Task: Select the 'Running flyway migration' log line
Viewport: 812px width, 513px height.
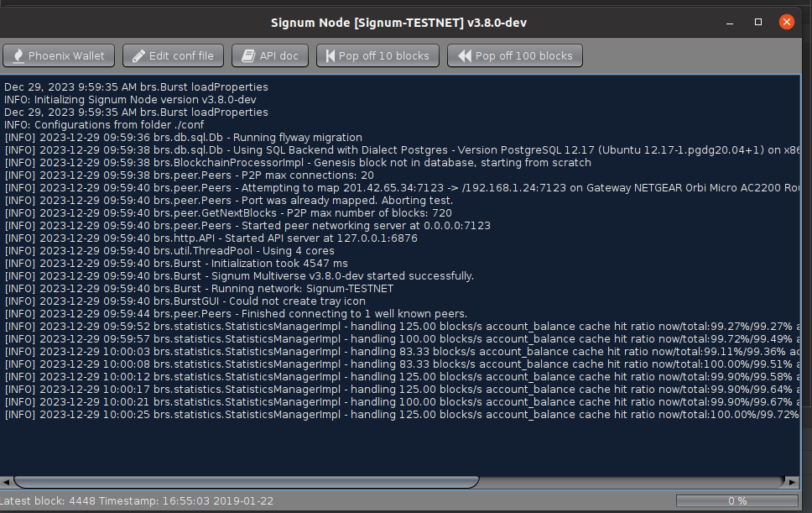Action: (184, 138)
